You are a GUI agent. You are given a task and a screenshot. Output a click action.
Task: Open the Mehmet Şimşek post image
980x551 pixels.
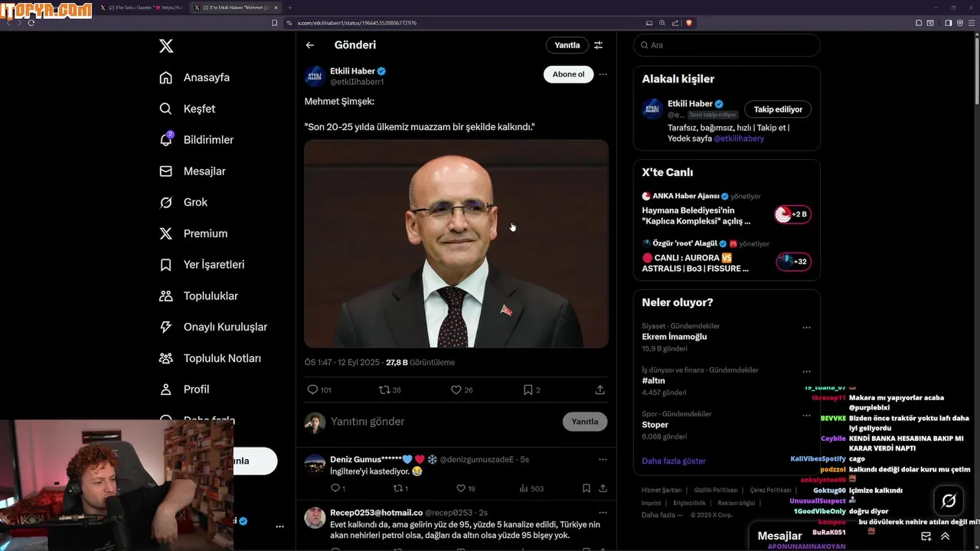456,243
